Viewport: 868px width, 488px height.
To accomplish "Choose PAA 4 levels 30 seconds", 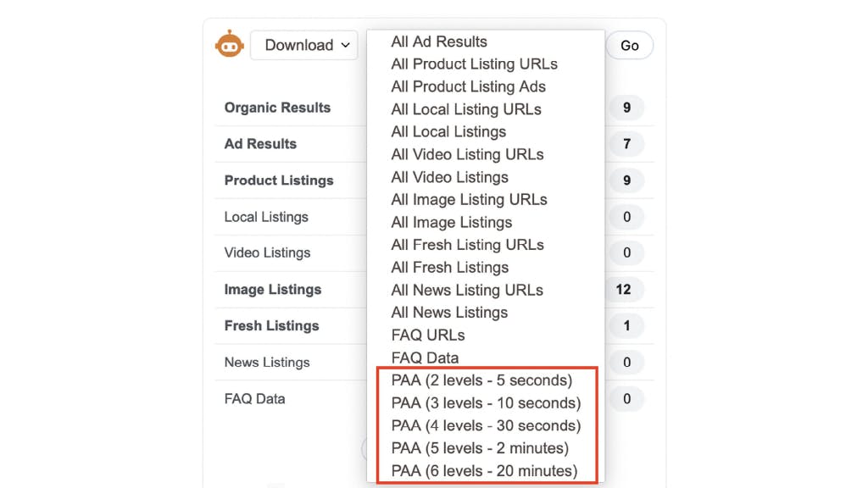I will (486, 425).
